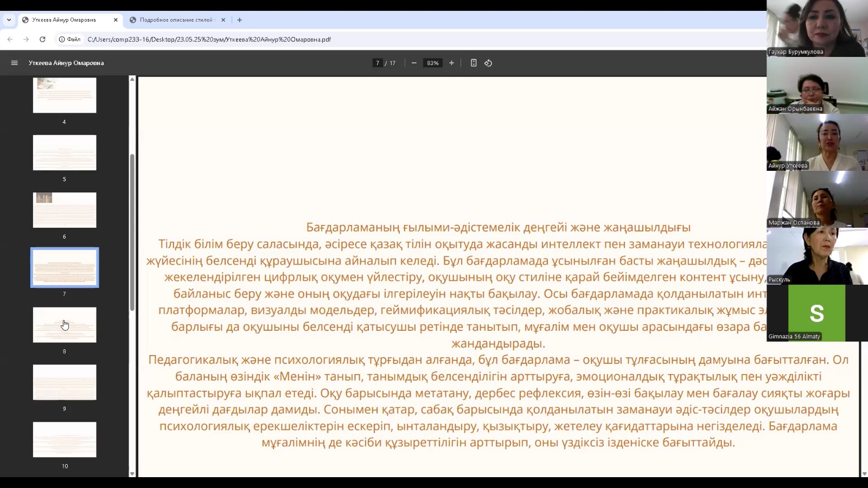868x488 pixels.
Task: Open a new browser tab
Action: click(239, 20)
